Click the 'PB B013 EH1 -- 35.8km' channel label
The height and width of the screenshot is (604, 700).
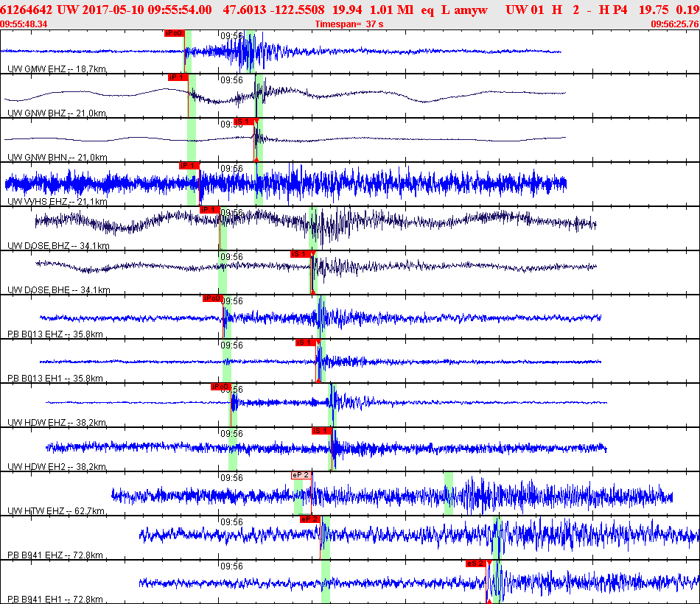click(x=55, y=379)
